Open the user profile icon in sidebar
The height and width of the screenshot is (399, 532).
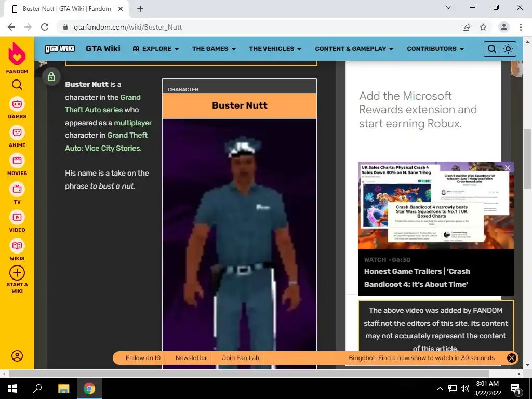coord(17,355)
